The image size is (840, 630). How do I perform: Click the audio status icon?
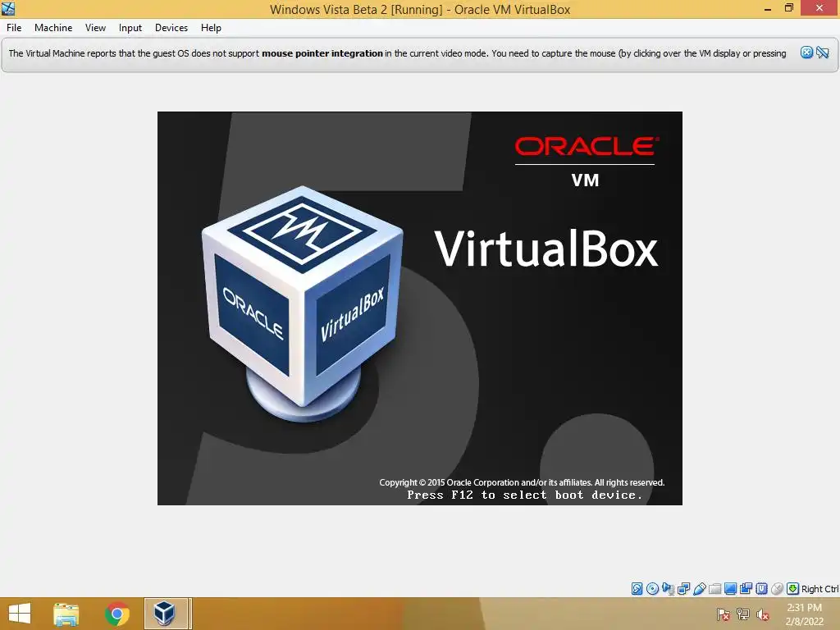tap(668, 589)
